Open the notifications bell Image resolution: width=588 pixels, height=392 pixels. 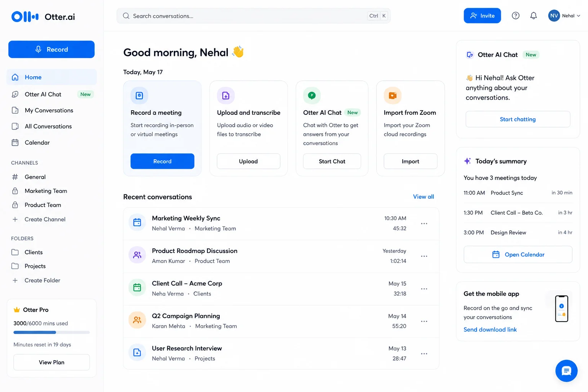[534, 16]
